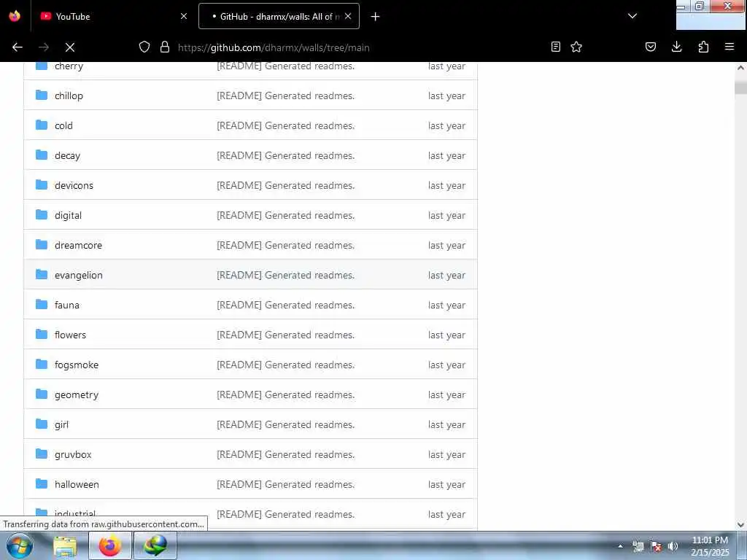Open commit message in the fauna row
Viewport: 747px width, 560px height.
point(285,305)
